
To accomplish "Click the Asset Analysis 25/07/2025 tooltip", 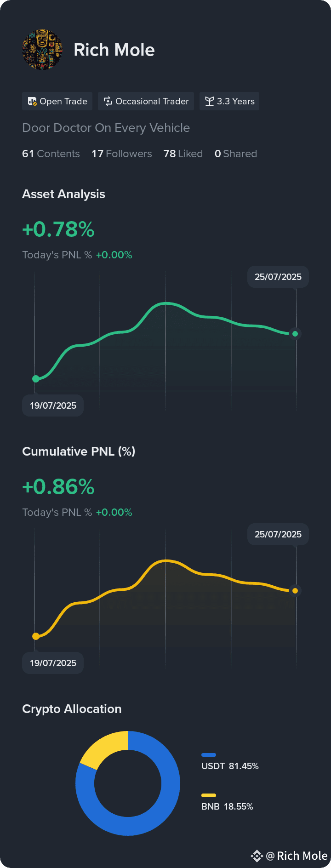I will (x=278, y=277).
